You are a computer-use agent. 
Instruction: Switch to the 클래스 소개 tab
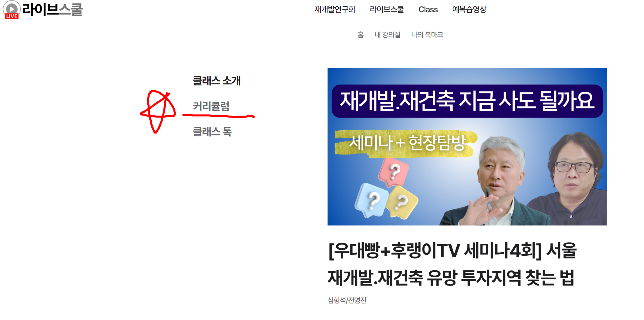[x=217, y=81]
